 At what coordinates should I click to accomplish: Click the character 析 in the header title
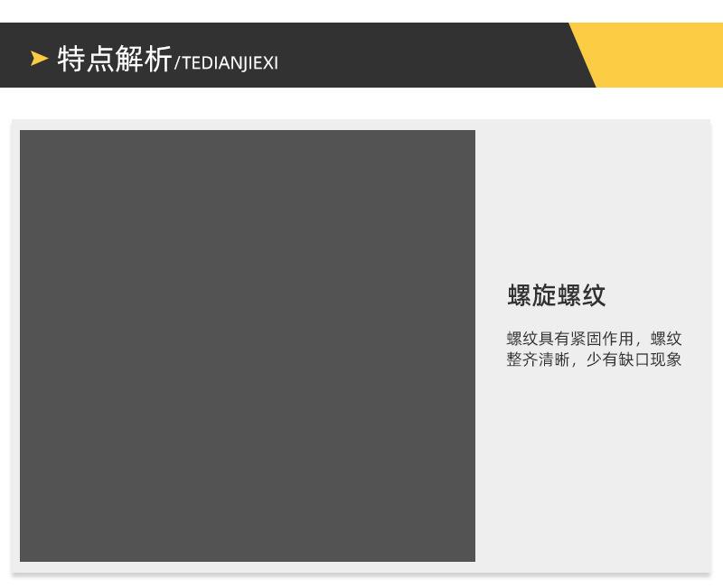(x=158, y=59)
